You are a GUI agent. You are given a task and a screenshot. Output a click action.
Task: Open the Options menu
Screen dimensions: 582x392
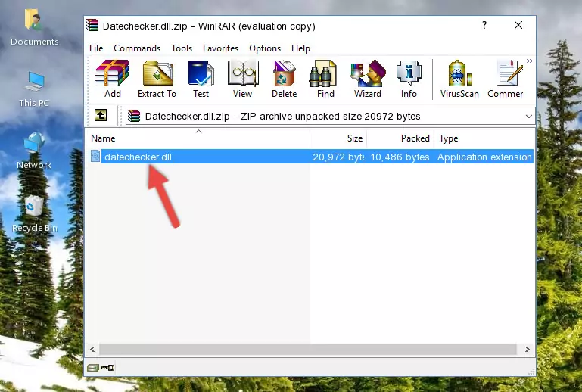point(265,48)
